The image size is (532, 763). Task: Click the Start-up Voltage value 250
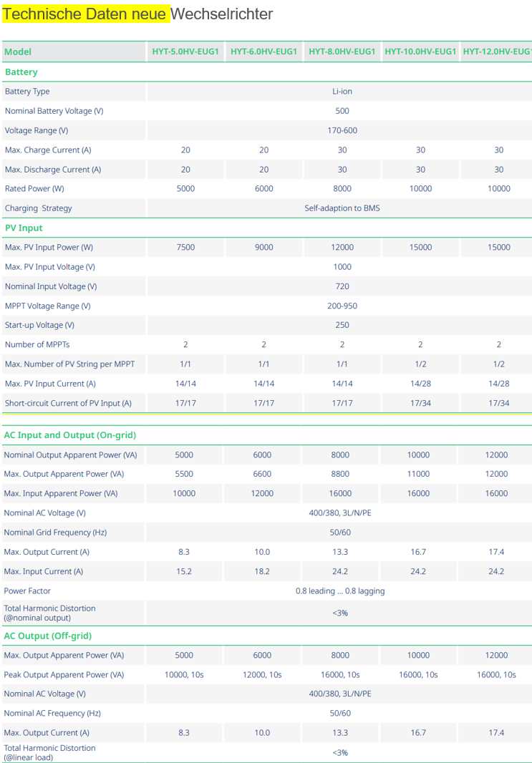[342, 325]
